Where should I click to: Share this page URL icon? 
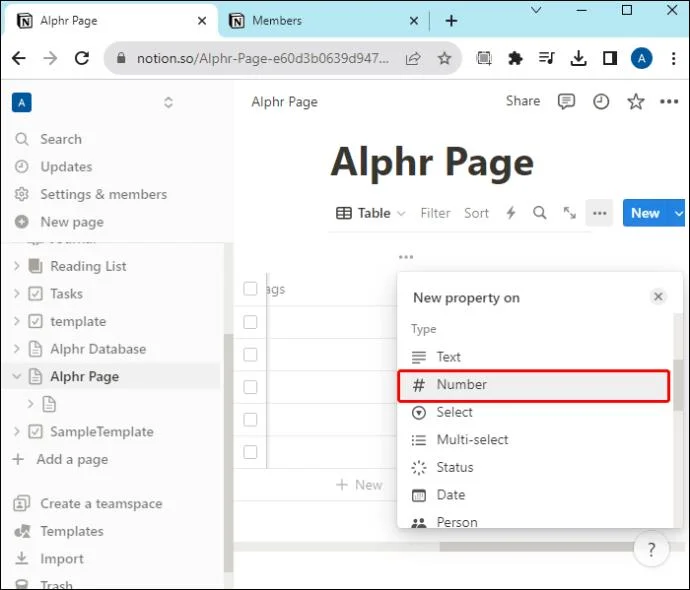[x=413, y=58]
